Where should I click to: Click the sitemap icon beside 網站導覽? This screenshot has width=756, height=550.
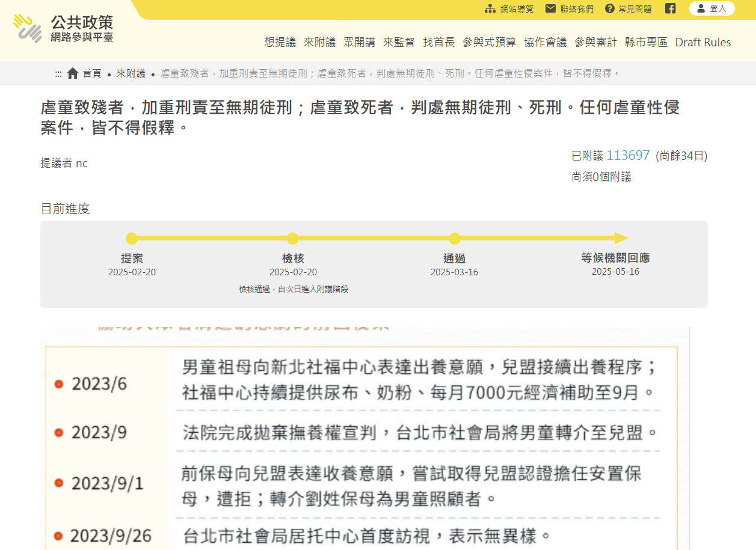(x=490, y=8)
